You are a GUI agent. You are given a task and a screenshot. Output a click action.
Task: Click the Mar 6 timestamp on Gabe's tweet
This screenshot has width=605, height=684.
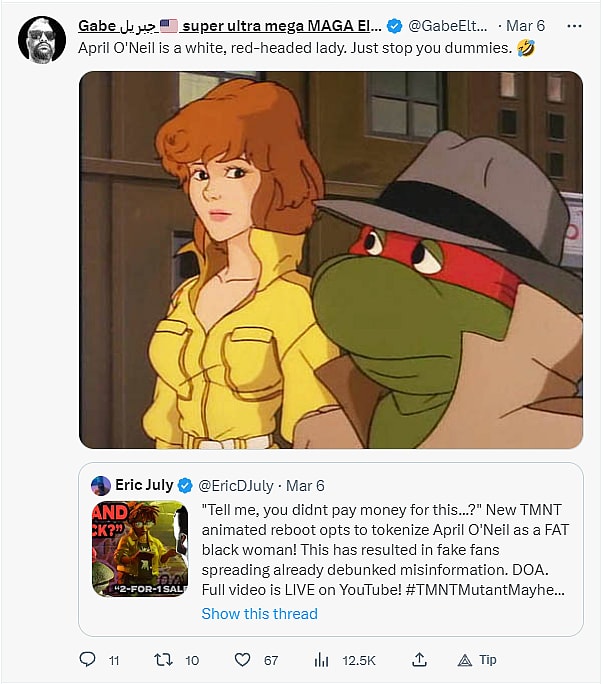click(x=525, y=25)
